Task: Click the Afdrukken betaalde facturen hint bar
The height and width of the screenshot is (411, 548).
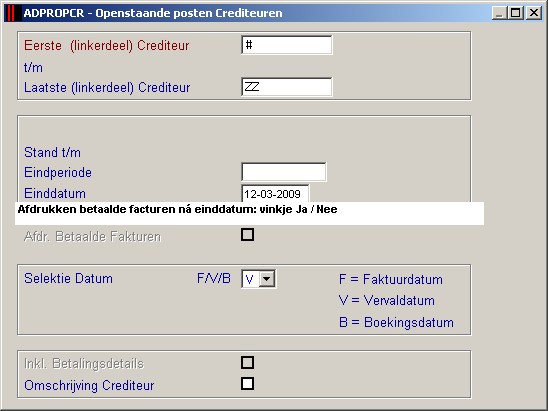Action: tap(250, 213)
